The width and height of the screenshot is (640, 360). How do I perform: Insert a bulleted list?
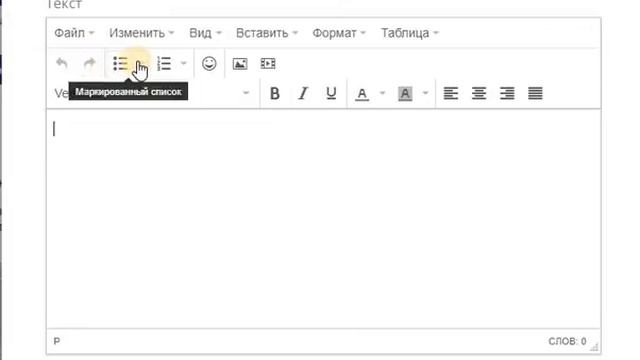(x=120, y=64)
